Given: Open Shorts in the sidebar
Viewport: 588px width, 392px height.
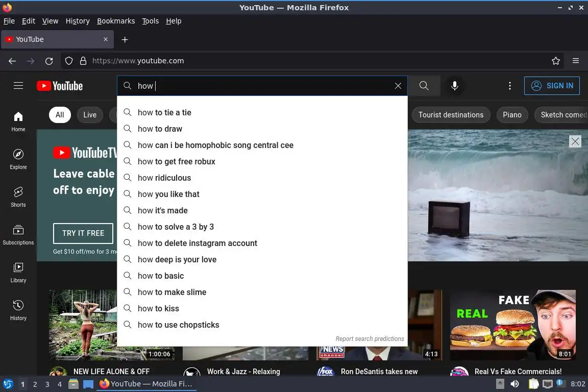Looking at the screenshot, I should [18, 198].
